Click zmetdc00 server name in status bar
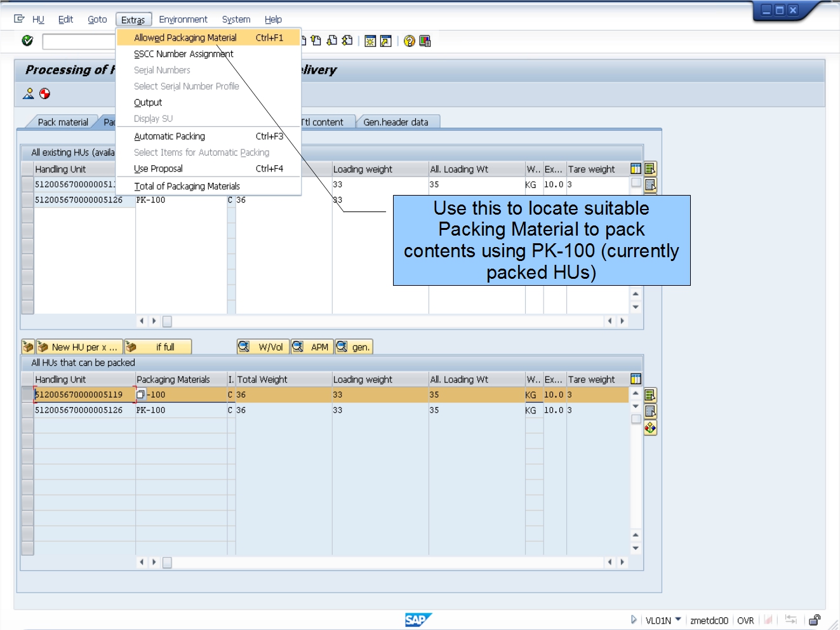Screen dimensions: 840x630 [x=709, y=620]
